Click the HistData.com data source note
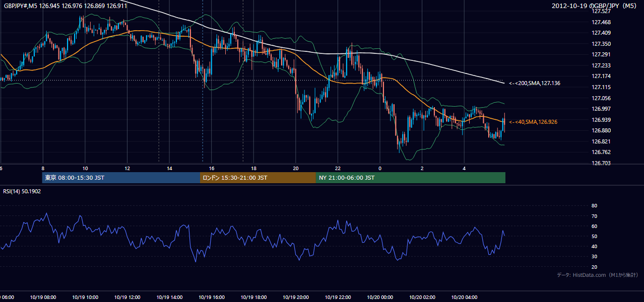This screenshot has height=302, width=644. pos(598,275)
